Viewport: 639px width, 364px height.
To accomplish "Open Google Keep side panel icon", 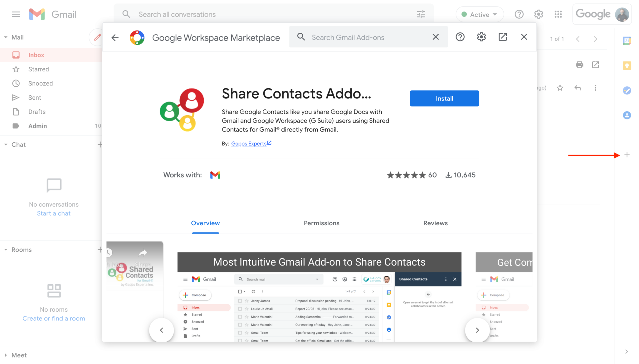I will pos(627,66).
